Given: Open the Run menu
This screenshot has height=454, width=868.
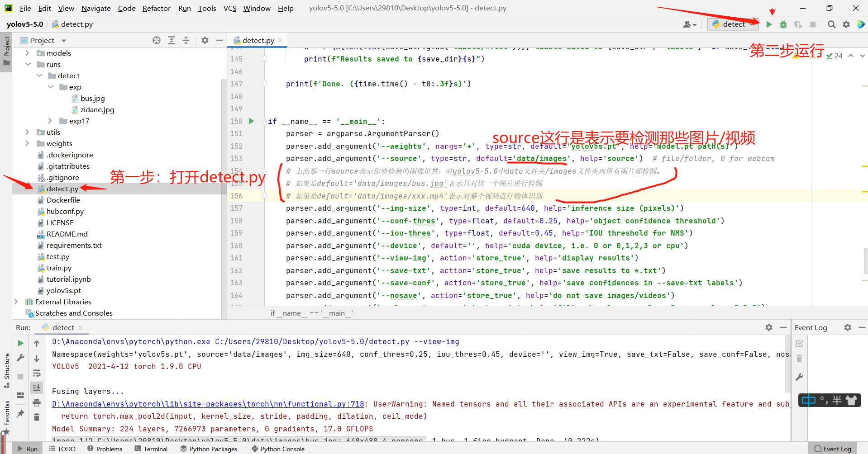Looking at the screenshot, I should 185,8.
